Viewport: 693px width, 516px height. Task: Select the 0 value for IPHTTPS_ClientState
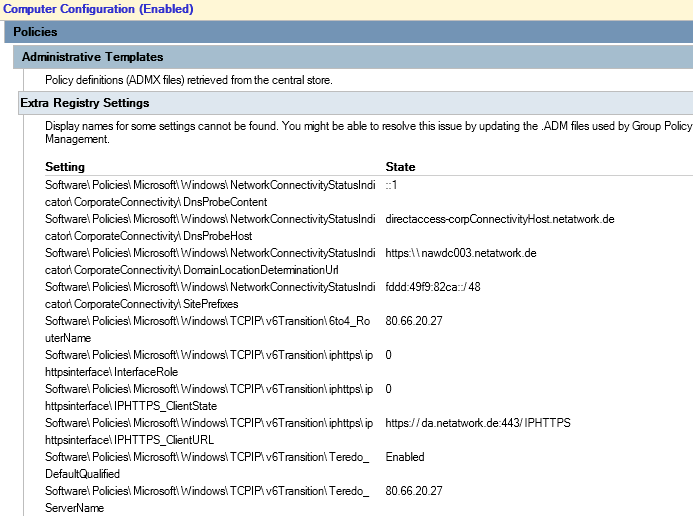[x=388, y=389]
